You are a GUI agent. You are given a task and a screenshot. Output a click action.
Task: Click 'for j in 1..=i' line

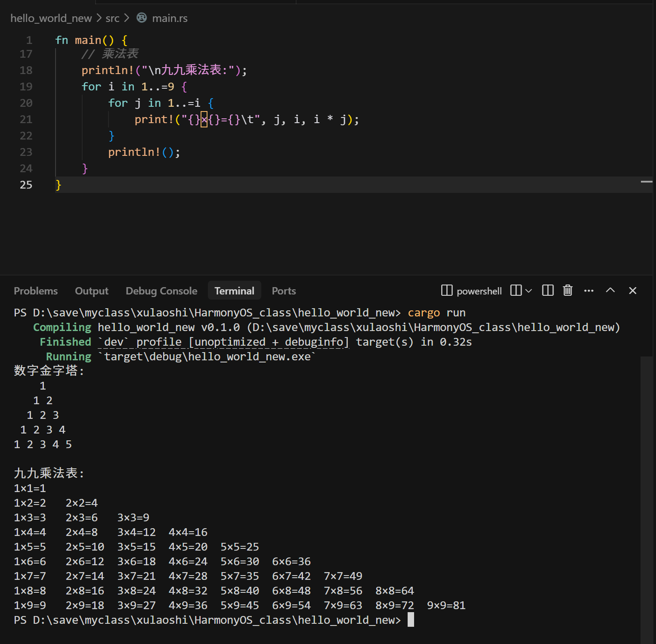tap(161, 103)
